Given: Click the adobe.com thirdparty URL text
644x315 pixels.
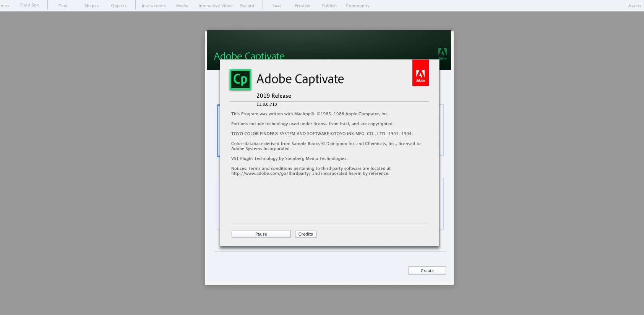Looking at the screenshot, I should click(271, 173).
